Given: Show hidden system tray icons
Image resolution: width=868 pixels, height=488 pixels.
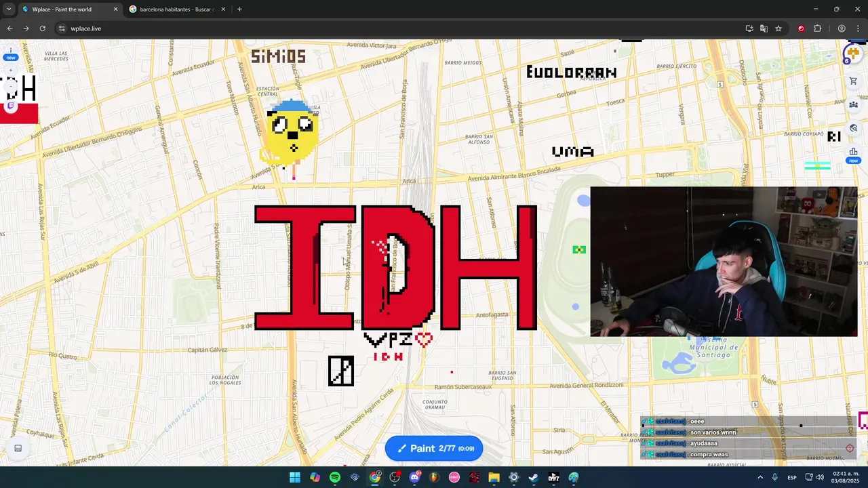Looking at the screenshot, I should click(x=760, y=477).
